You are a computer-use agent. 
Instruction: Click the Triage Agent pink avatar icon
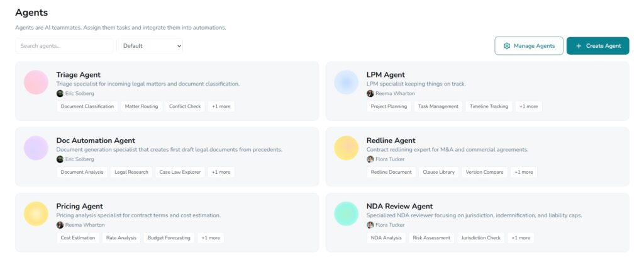(36, 82)
